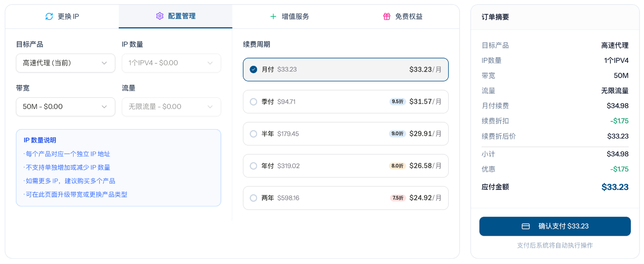Click the $94.71 quarterly total
The height and width of the screenshot is (264, 644).
286,102
